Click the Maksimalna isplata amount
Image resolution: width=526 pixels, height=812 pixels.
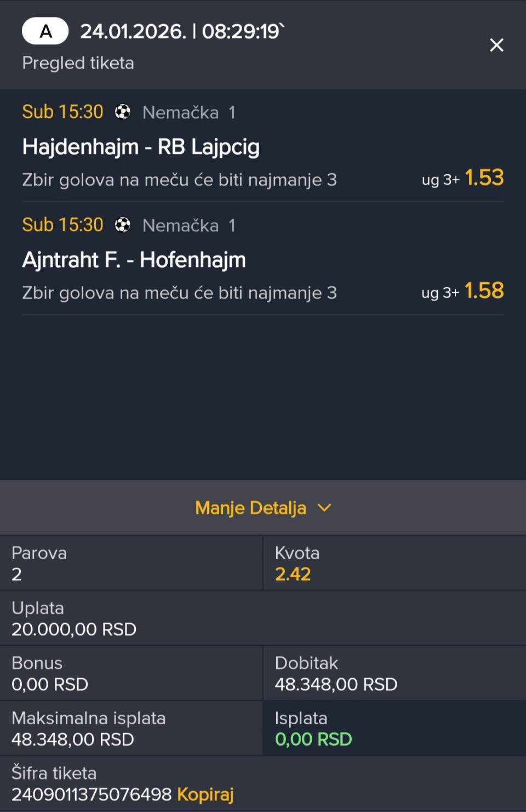[x=73, y=739]
